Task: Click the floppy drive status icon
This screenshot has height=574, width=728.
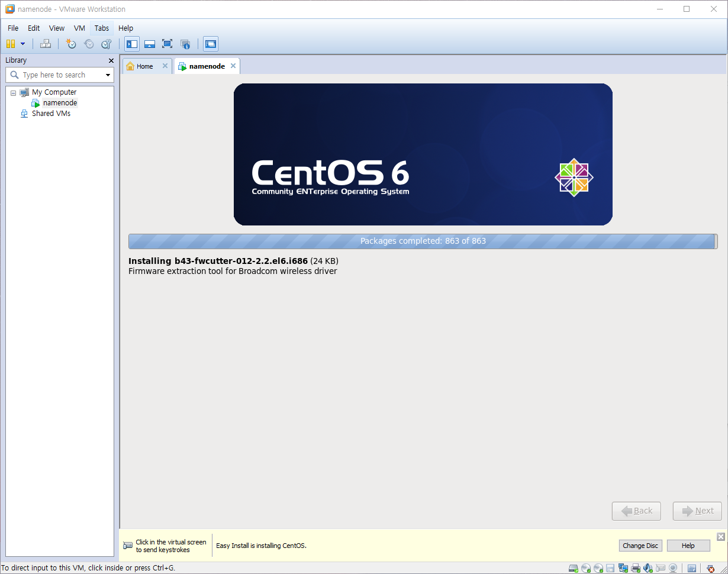Action: [610, 568]
